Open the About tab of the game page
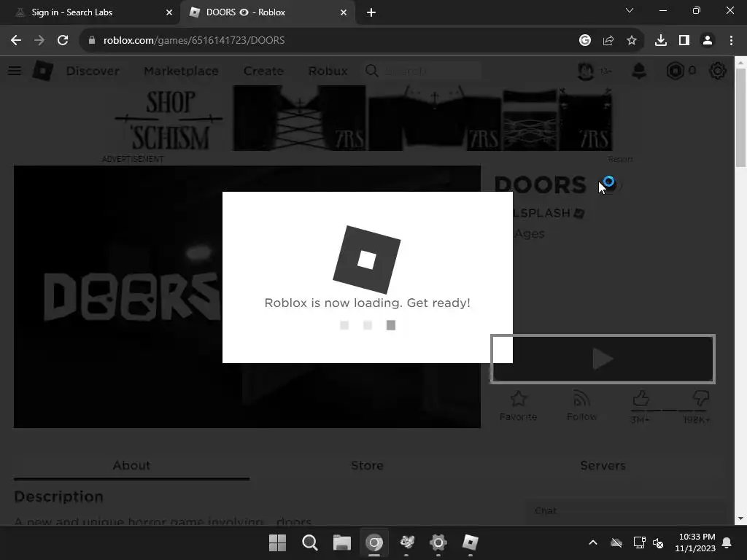 tap(131, 466)
